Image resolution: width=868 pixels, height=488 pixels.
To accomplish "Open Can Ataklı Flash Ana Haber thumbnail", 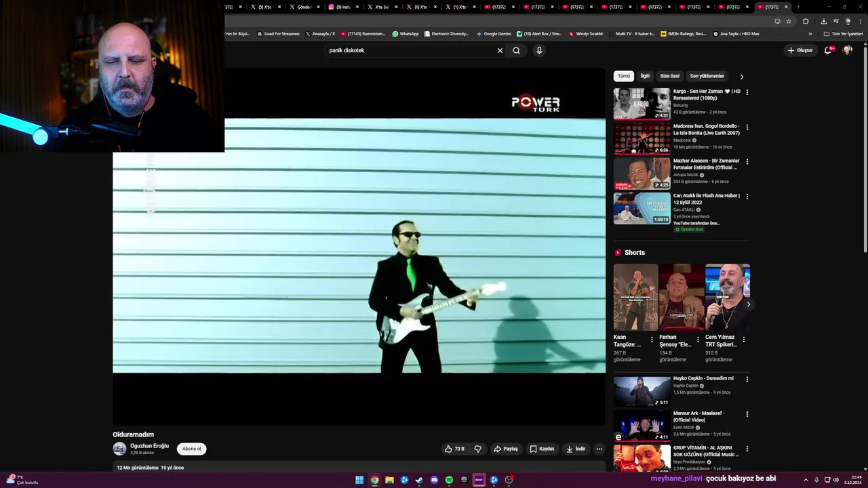I will tap(642, 208).
